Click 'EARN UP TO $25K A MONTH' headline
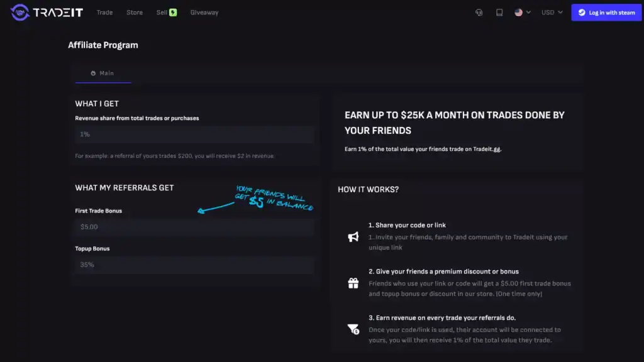 click(x=455, y=123)
